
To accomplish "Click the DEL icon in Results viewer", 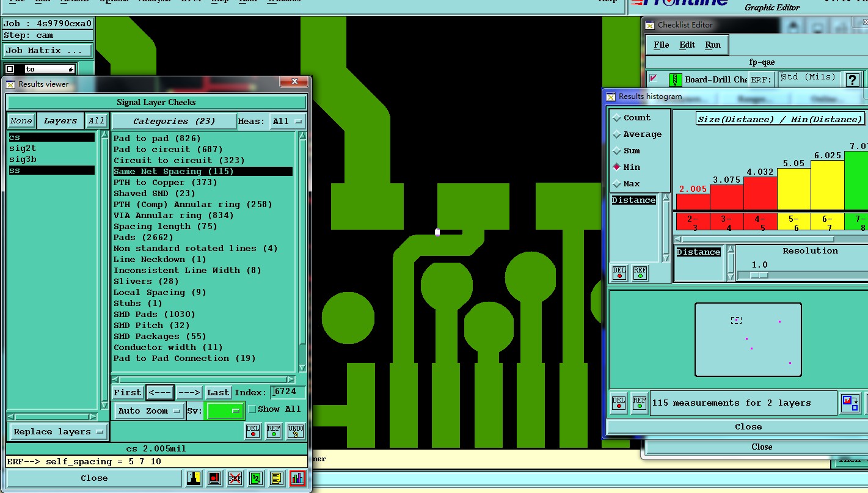I will (x=253, y=431).
